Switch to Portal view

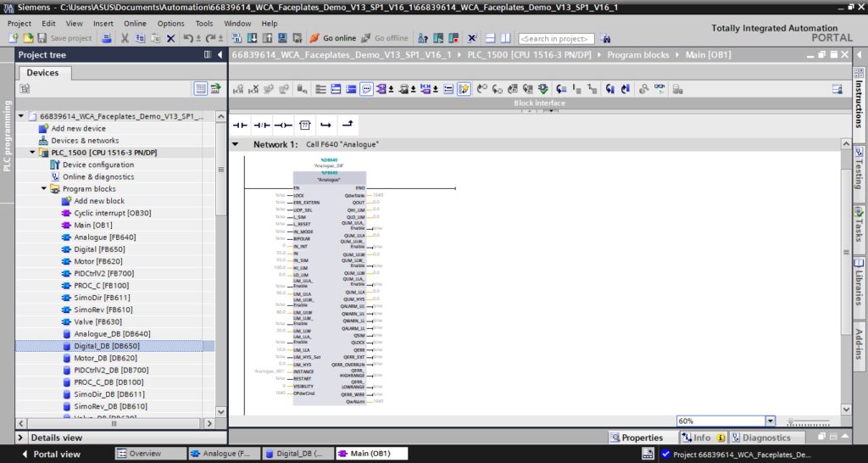pyautogui.click(x=51, y=455)
